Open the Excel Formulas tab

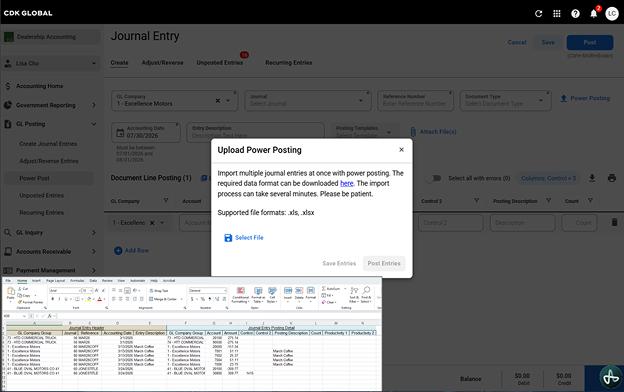click(77, 281)
